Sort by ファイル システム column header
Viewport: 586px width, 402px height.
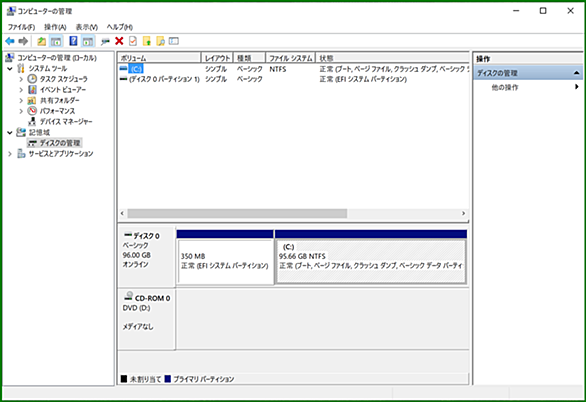[x=290, y=58]
